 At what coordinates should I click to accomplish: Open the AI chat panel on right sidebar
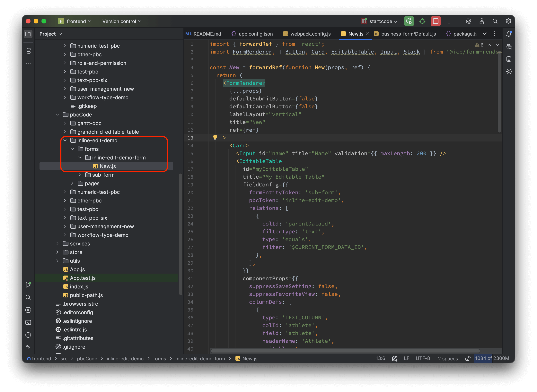pyautogui.click(x=509, y=47)
